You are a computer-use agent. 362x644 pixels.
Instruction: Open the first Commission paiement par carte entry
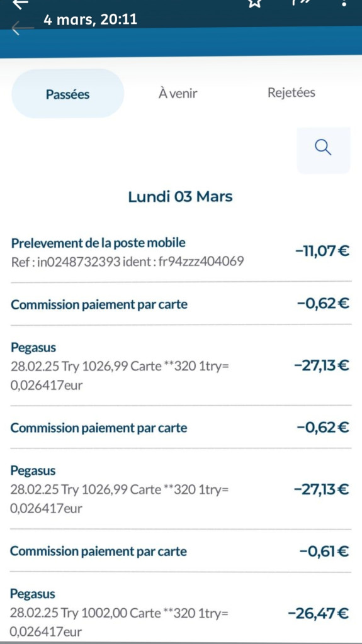pos(181,304)
